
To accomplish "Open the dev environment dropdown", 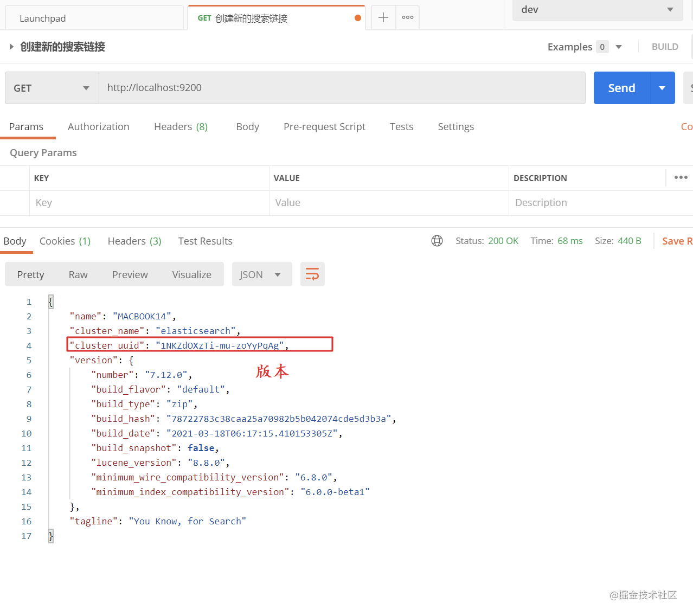I will (x=598, y=10).
